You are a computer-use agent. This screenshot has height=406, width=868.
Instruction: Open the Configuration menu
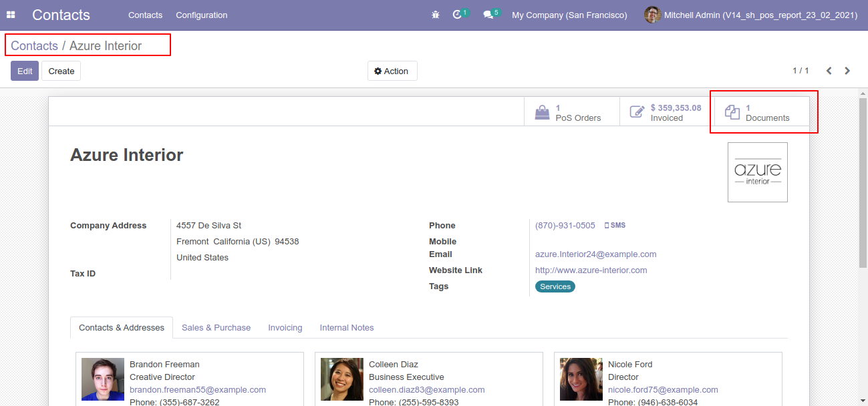point(202,15)
